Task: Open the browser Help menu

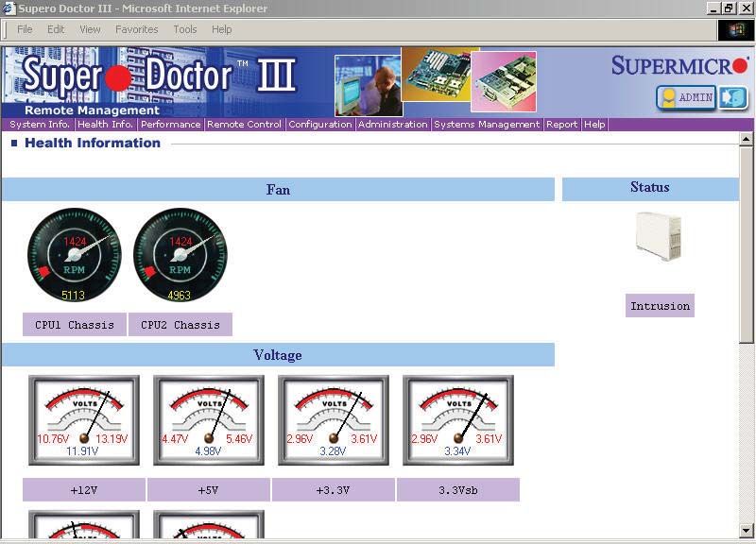Action: coord(221,30)
